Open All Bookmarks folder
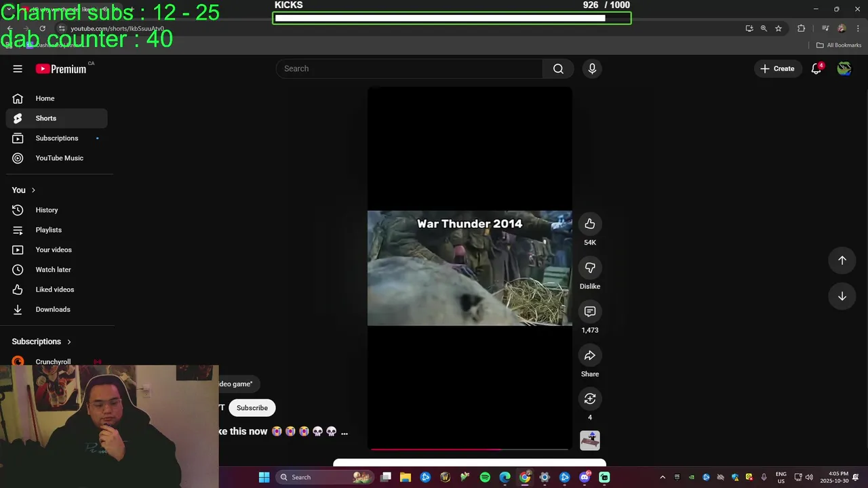 pos(839,45)
